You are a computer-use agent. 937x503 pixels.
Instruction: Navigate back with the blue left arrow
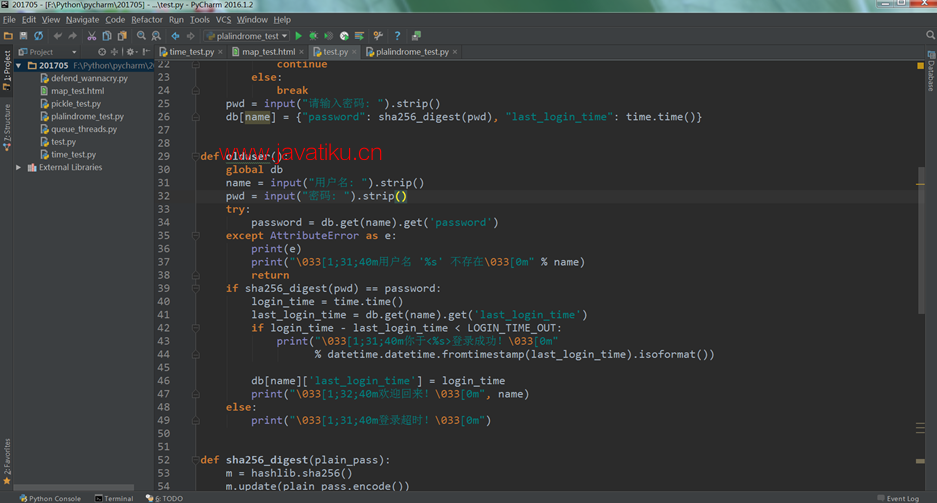175,36
